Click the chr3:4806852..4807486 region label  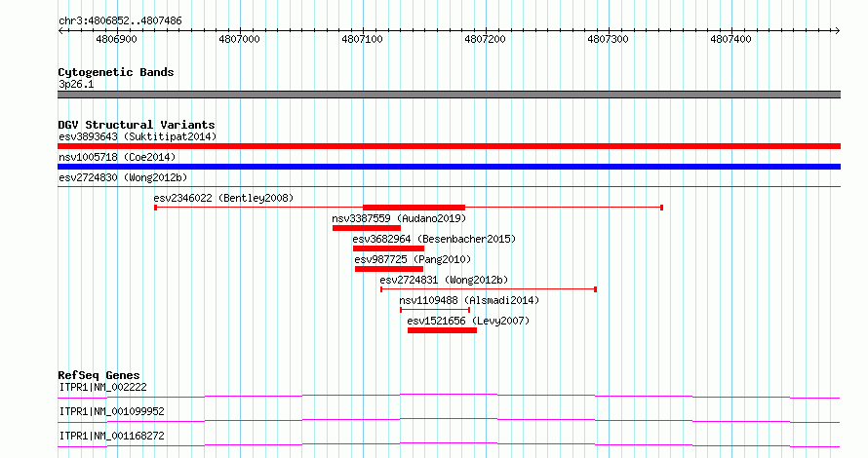pyautogui.click(x=120, y=21)
